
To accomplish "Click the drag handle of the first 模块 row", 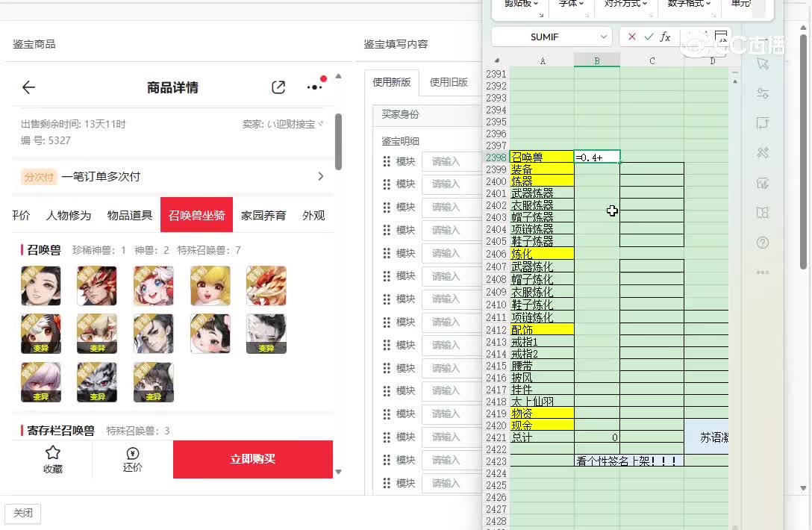I will pyautogui.click(x=387, y=162).
